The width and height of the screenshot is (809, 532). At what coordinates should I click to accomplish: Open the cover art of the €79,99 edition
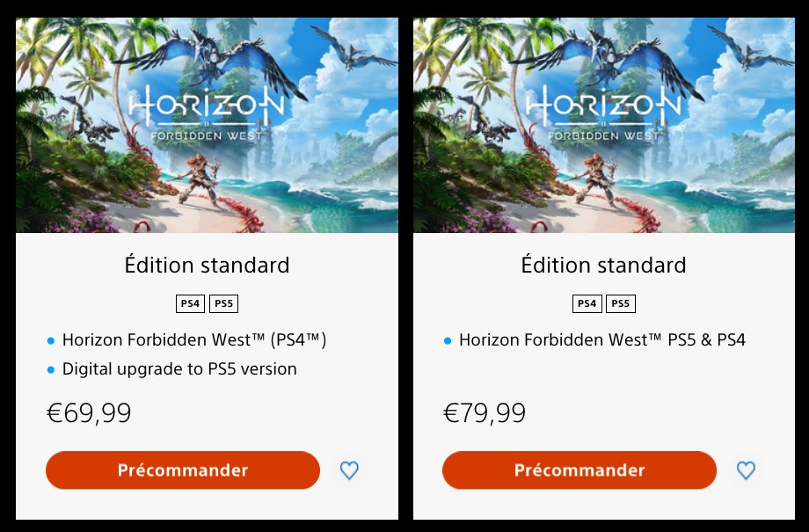[603, 125]
